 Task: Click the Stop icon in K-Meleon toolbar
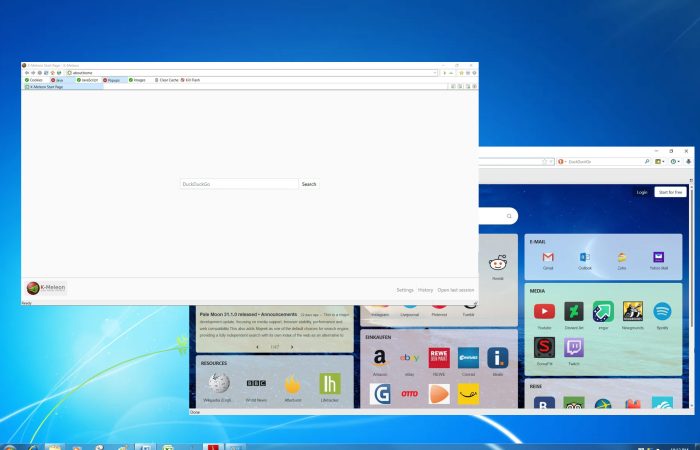point(39,73)
